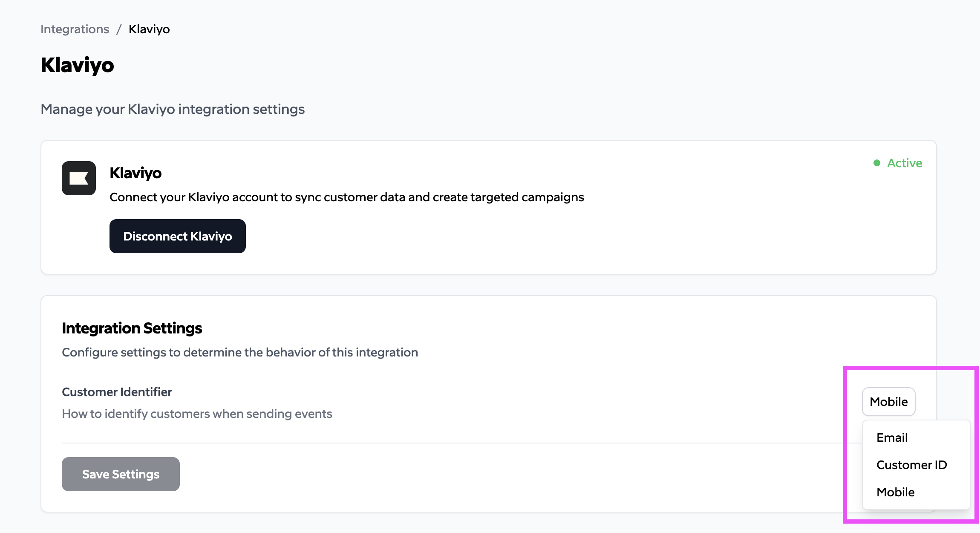Go back via Integrations breadcrumb link
The height and width of the screenshot is (533, 980).
(x=75, y=29)
